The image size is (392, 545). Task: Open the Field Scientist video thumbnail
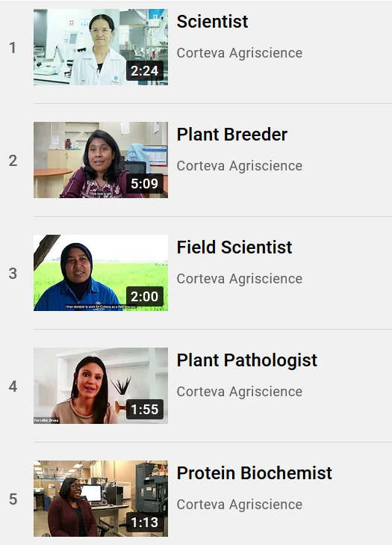pos(101,273)
